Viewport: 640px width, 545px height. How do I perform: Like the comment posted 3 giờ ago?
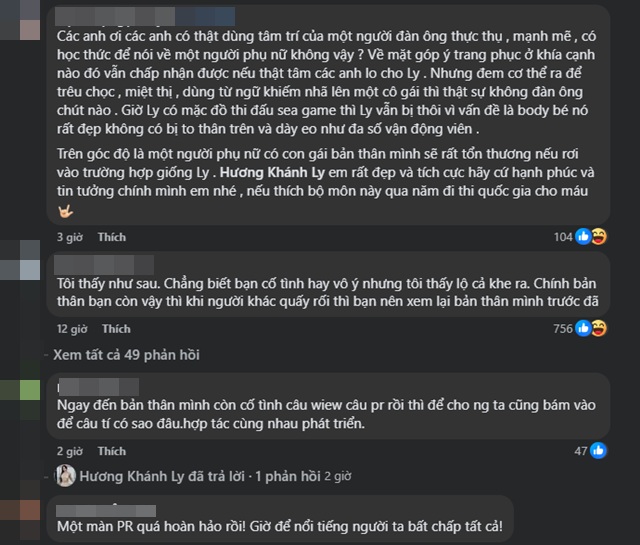112,237
